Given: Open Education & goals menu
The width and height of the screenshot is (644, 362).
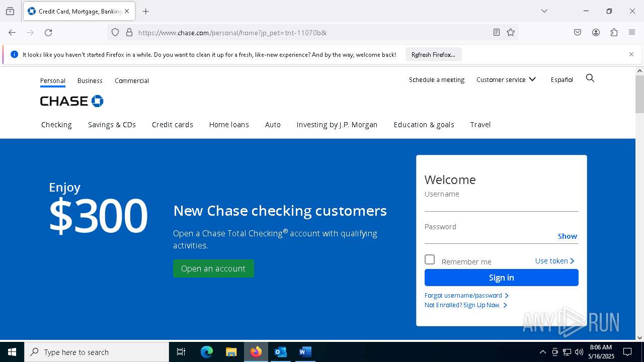Looking at the screenshot, I should point(424,125).
